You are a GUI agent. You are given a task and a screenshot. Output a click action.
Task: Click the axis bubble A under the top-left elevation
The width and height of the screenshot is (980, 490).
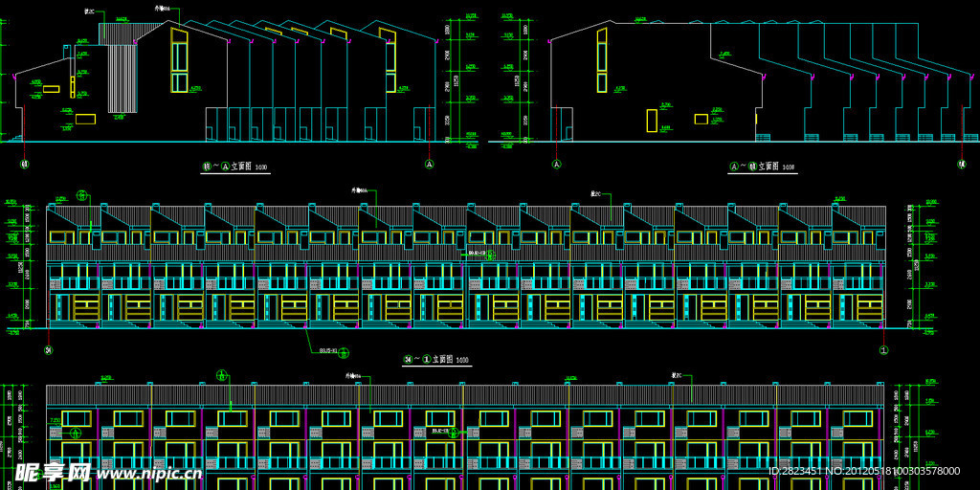pyautogui.click(x=430, y=165)
